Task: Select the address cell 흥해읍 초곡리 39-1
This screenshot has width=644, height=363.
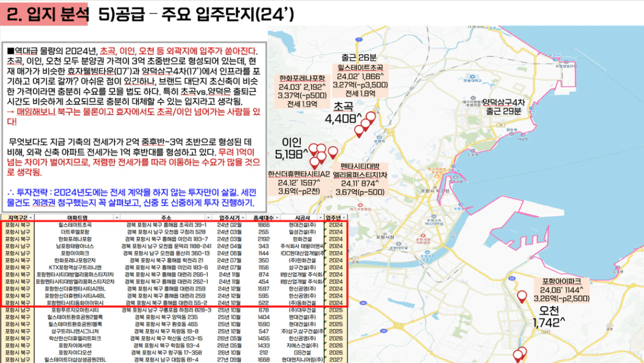Action: (166, 225)
